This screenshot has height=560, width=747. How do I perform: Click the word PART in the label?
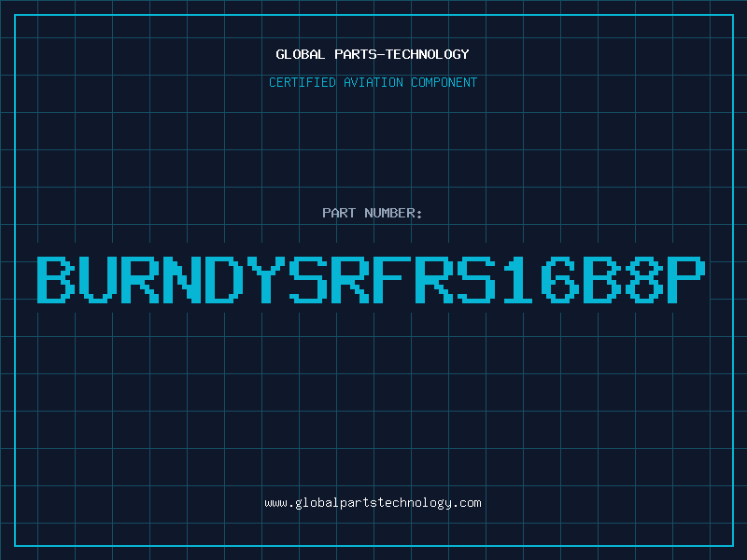[339, 213]
